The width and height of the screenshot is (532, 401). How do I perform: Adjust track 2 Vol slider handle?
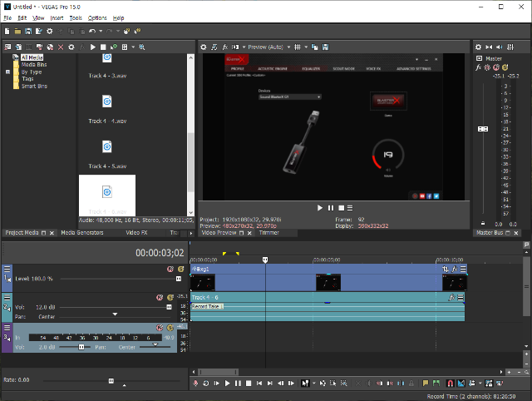[169, 307]
